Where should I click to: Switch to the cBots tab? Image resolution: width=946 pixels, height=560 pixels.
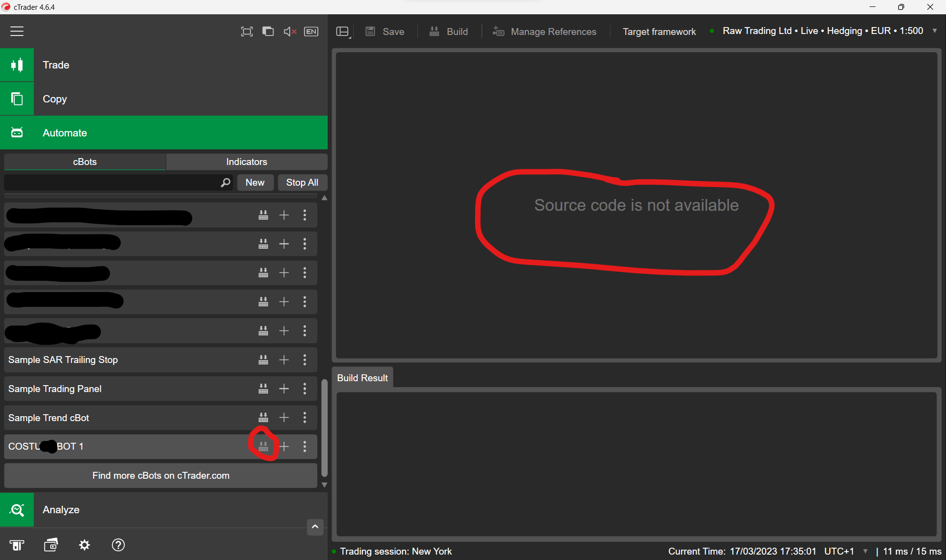point(85,162)
